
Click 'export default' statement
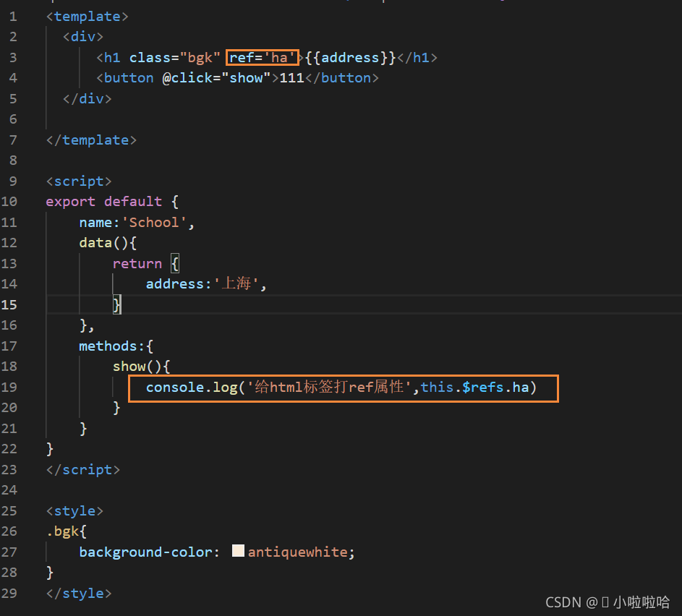pyautogui.click(x=104, y=201)
